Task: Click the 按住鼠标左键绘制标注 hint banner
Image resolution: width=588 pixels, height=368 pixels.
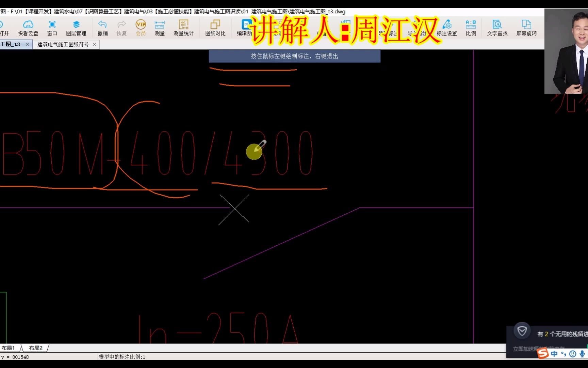Action: [294, 56]
